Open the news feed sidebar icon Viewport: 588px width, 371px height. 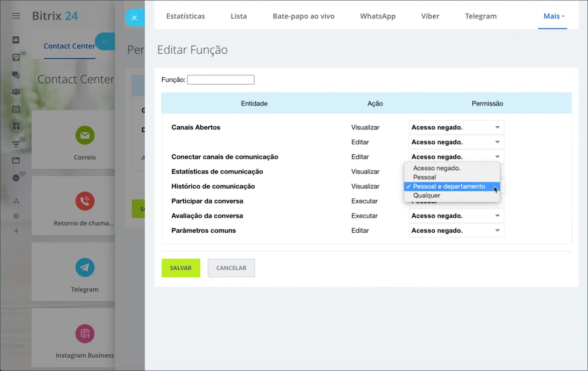pyautogui.click(x=16, y=40)
